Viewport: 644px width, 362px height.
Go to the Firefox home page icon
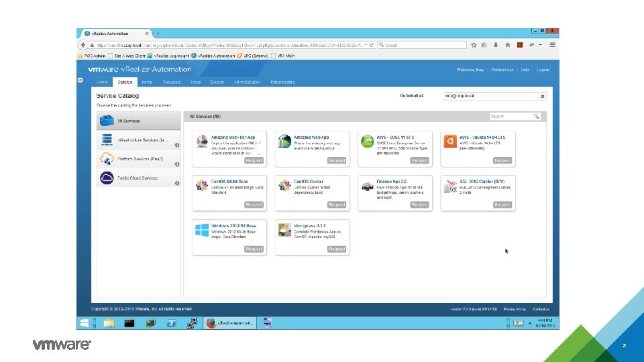[x=508, y=45]
